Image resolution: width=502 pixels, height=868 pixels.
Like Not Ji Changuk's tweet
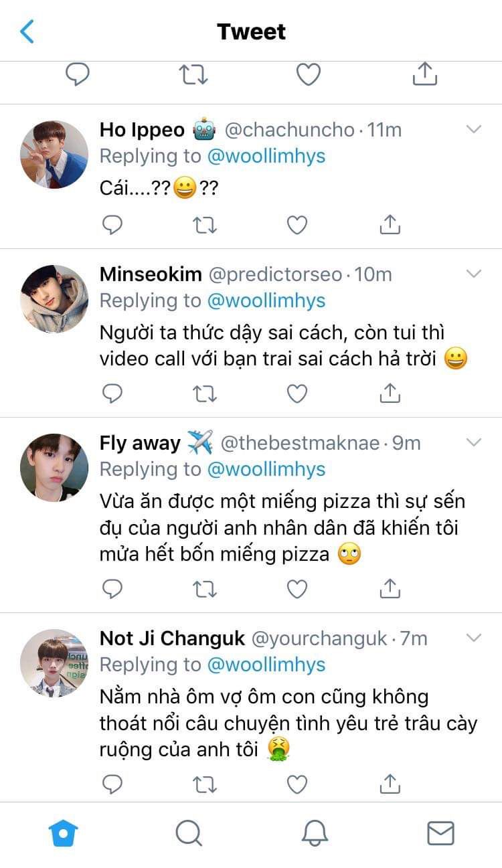click(297, 784)
